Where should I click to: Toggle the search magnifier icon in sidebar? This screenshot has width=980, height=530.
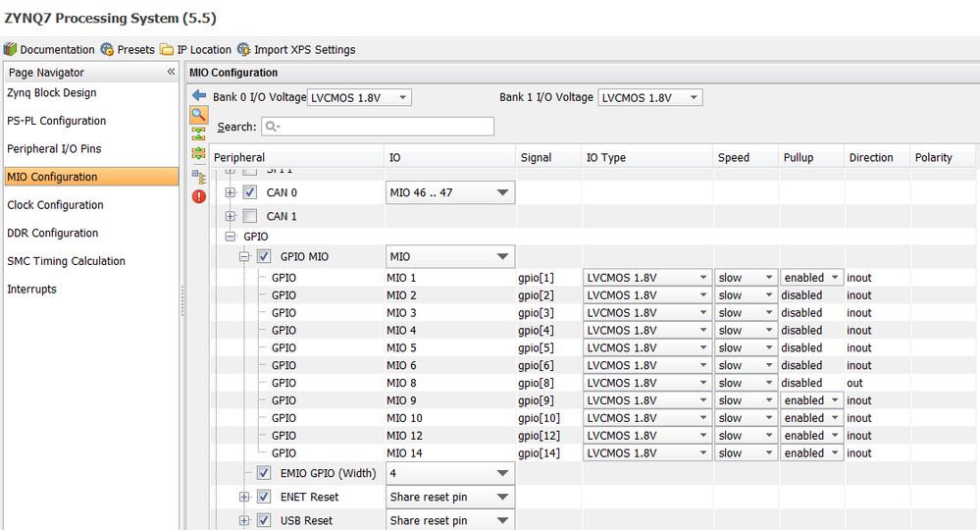199,115
